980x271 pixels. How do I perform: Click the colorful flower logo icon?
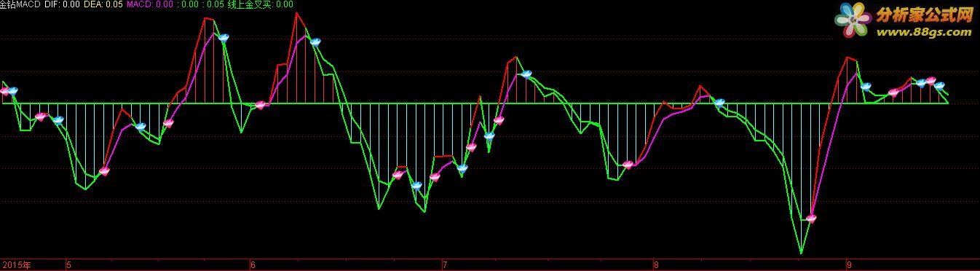(x=854, y=22)
